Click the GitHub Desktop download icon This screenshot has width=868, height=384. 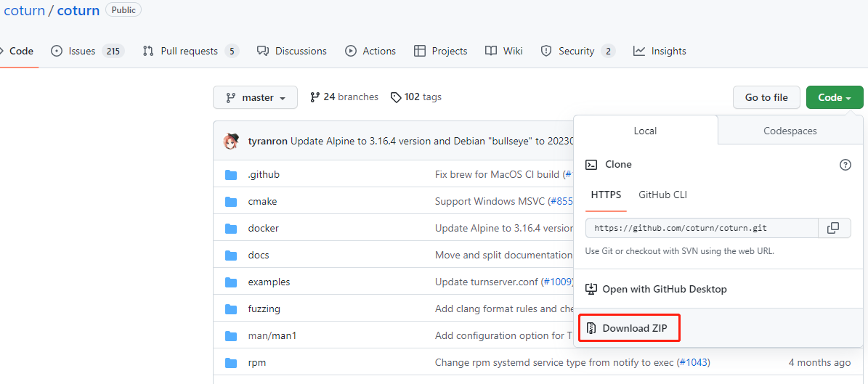point(591,289)
